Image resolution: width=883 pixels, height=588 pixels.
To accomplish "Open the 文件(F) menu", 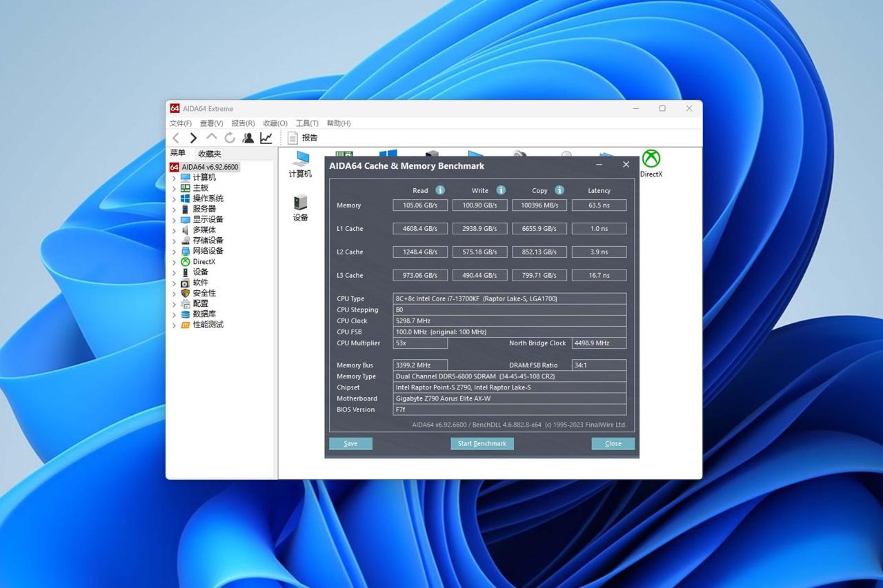I will [x=181, y=123].
